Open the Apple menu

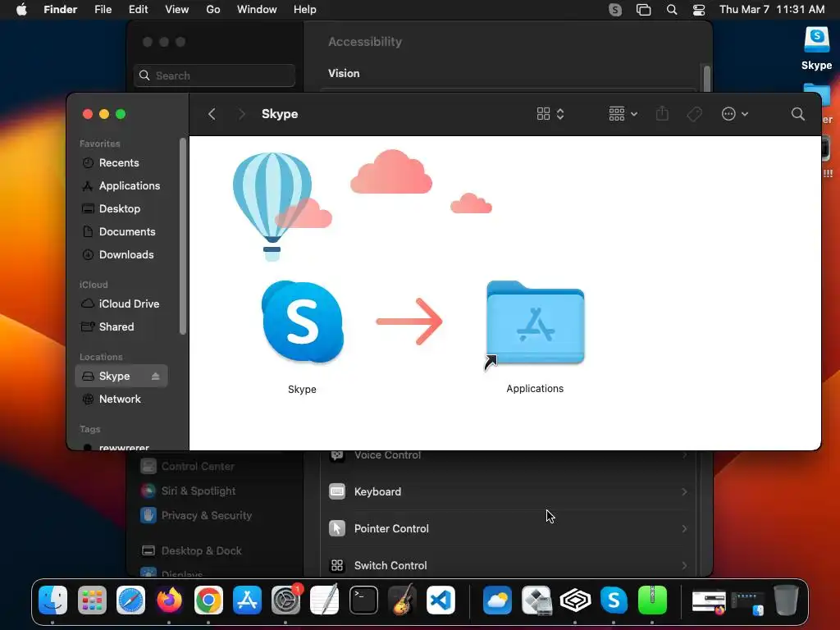coord(21,10)
